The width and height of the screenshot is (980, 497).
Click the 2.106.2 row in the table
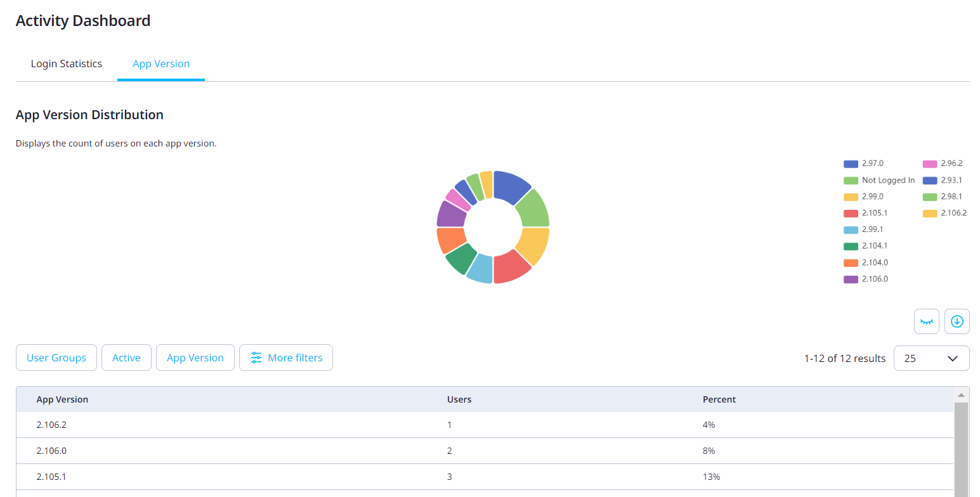click(x=254, y=425)
